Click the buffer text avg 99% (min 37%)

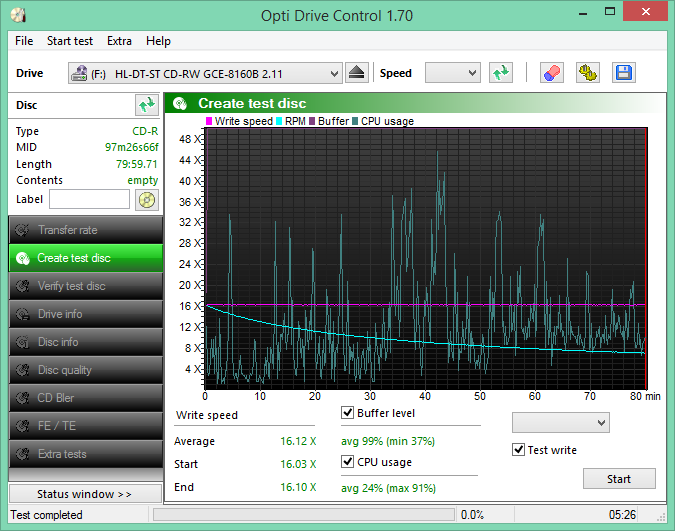(x=388, y=441)
